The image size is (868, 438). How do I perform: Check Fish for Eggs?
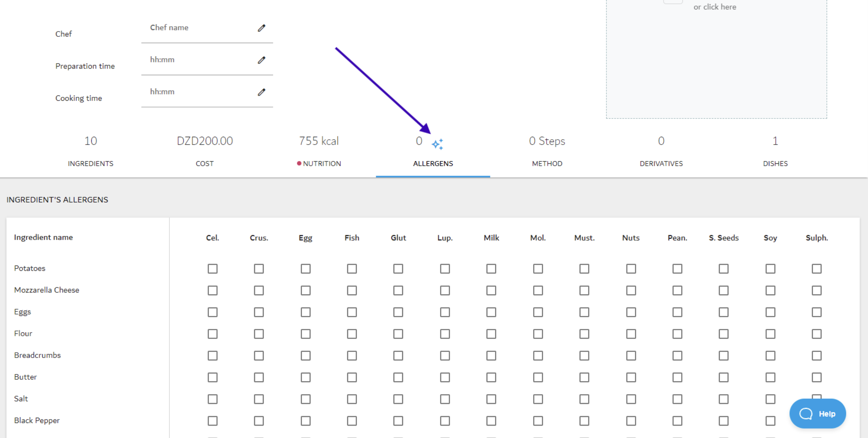click(352, 312)
